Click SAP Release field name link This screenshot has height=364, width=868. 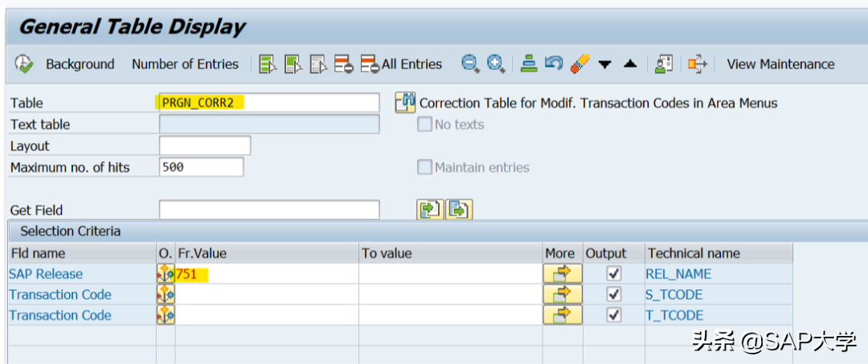(x=46, y=274)
